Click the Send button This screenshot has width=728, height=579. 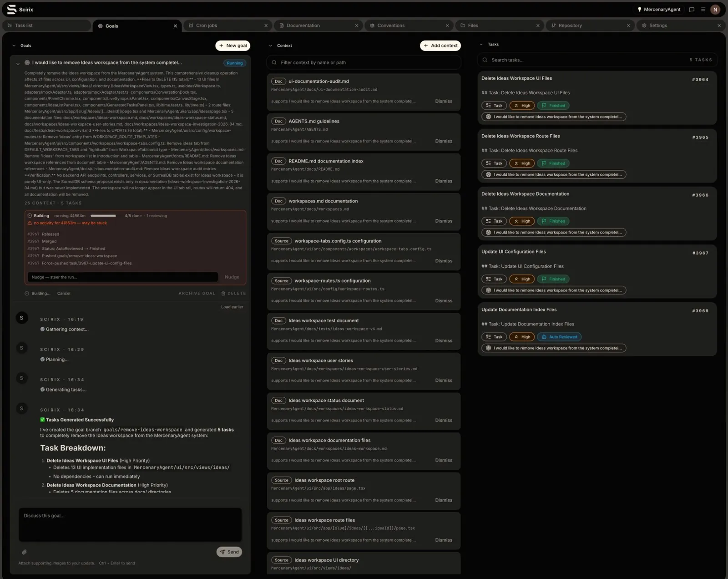point(229,552)
